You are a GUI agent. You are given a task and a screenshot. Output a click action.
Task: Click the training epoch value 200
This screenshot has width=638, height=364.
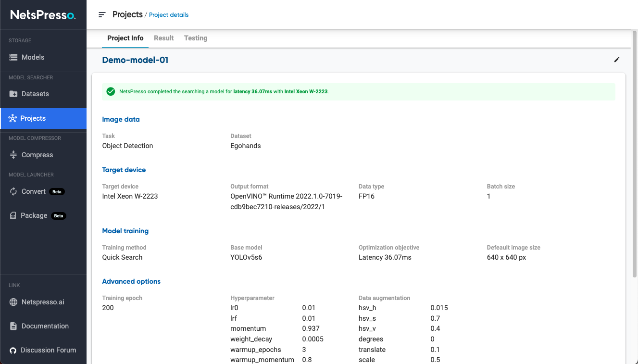point(108,308)
